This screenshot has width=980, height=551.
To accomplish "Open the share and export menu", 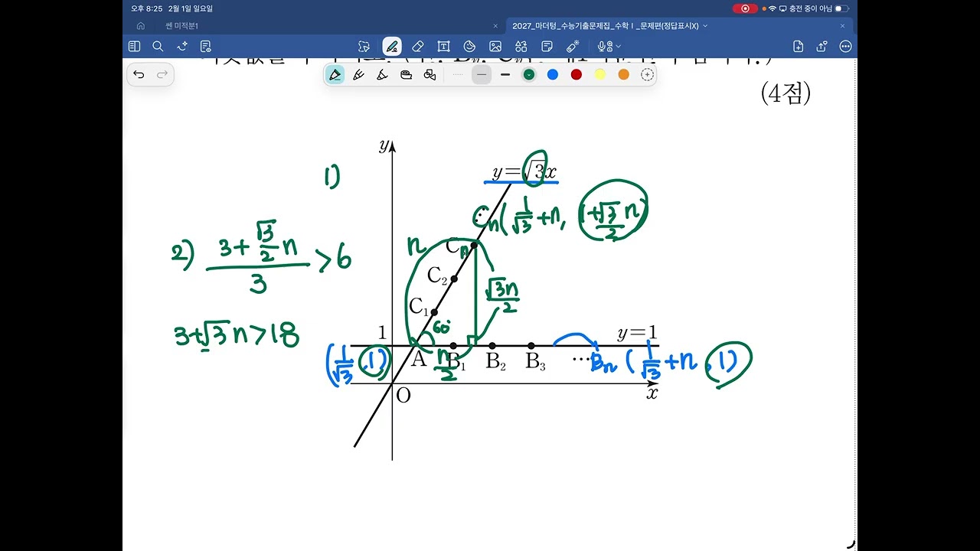I will click(822, 46).
